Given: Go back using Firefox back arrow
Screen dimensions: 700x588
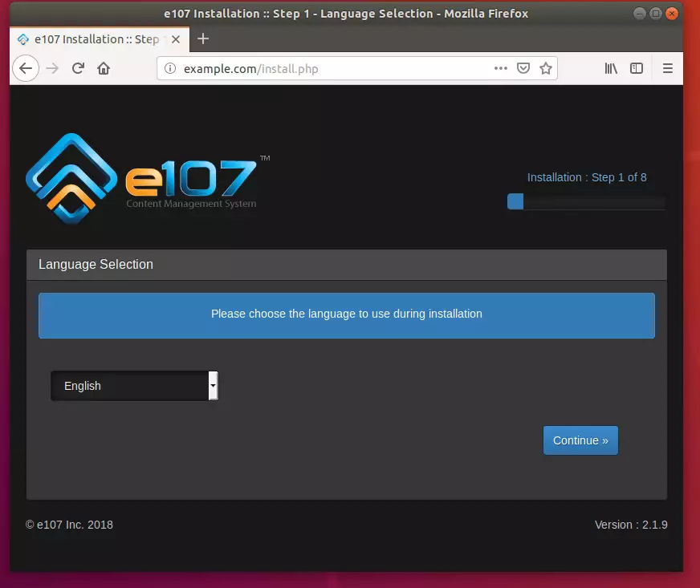Looking at the screenshot, I should (x=26, y=68).
